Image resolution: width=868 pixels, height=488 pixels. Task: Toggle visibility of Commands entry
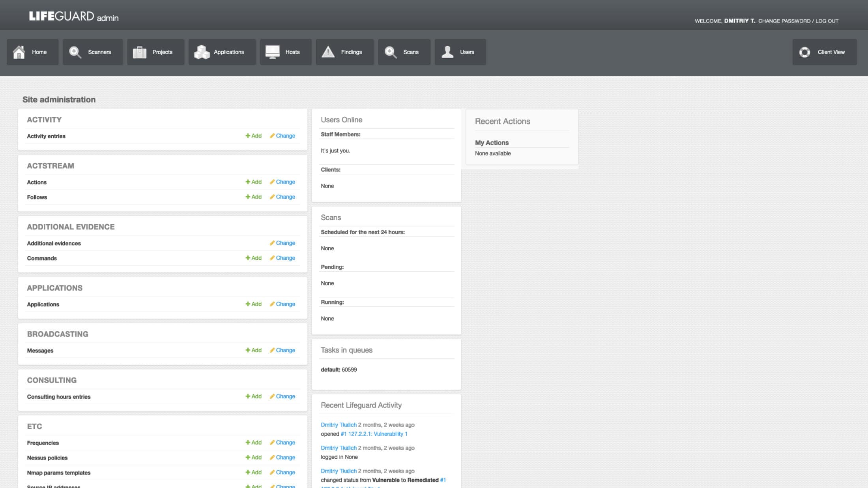click(x=42, y=258)
